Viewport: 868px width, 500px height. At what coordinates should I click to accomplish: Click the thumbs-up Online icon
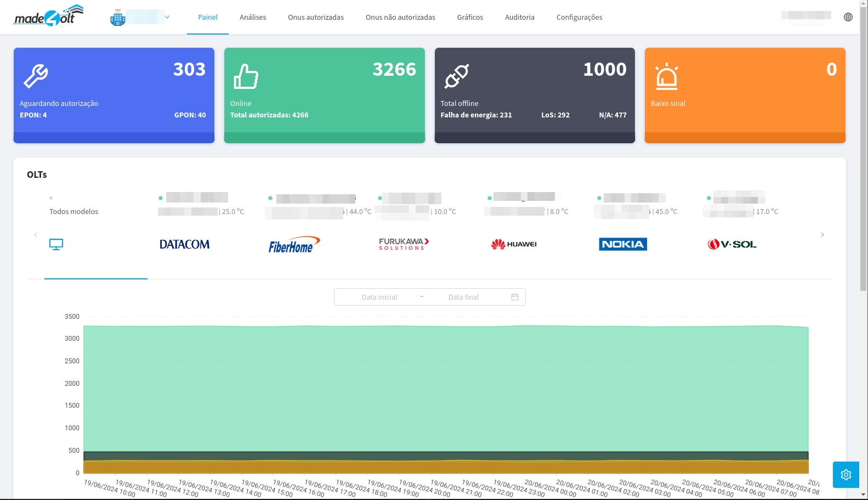click(x=246, y=76)
